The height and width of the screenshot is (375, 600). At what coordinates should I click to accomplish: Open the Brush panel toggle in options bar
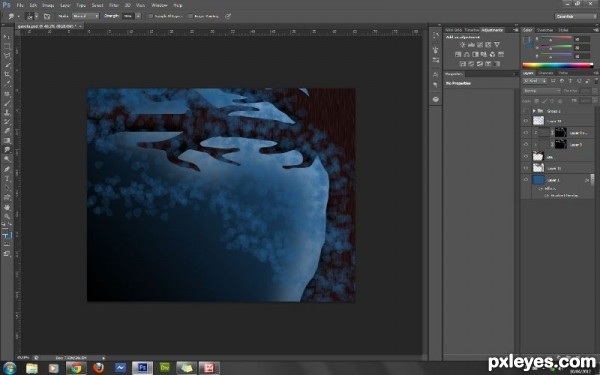click(x=47, y=16)
